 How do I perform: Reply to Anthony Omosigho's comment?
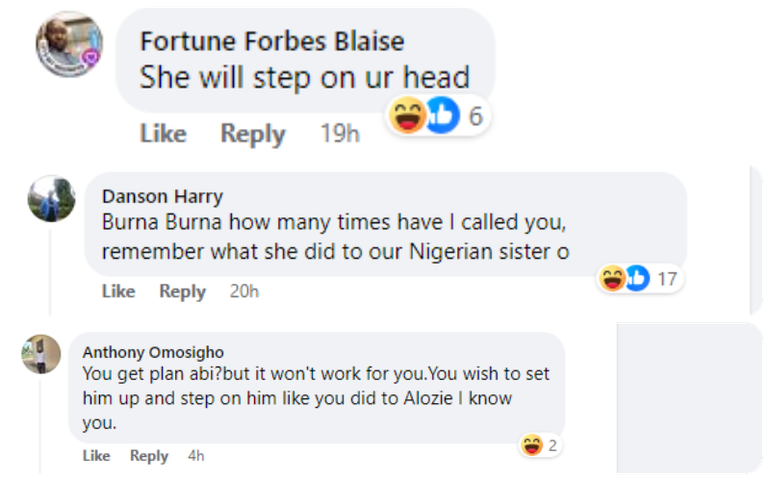pos(149,455)
